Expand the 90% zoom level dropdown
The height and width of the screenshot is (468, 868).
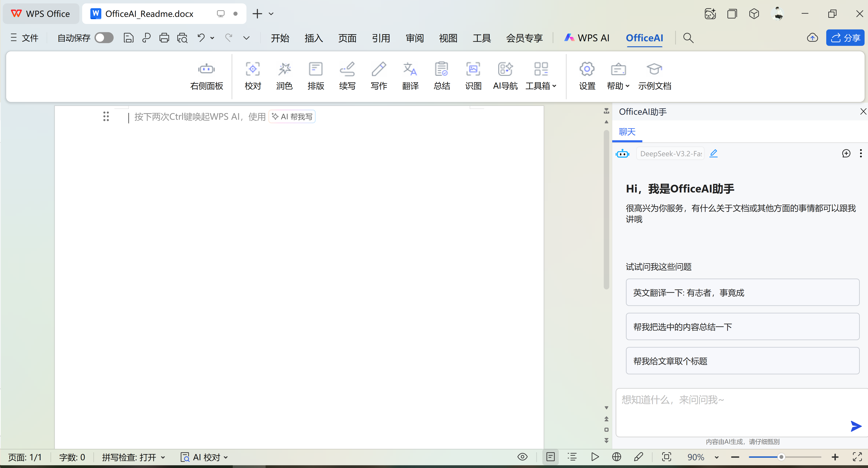click(717, 457)
